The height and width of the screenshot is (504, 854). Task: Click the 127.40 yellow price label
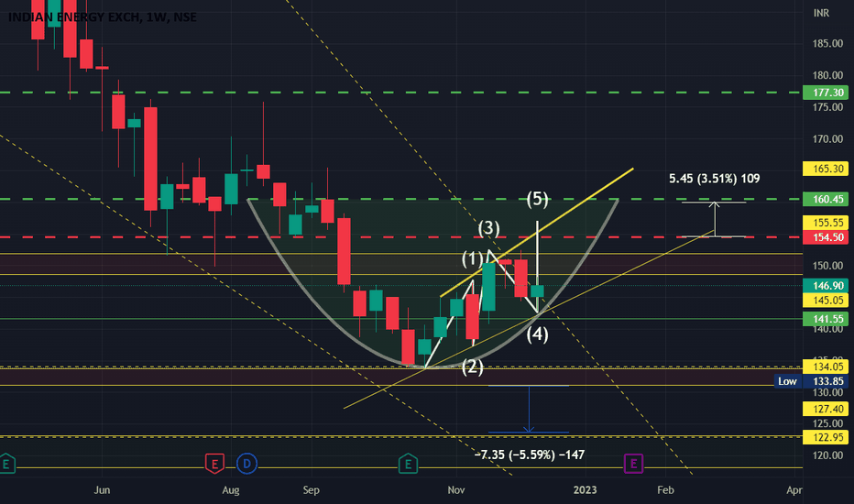(x=825, y=410)
